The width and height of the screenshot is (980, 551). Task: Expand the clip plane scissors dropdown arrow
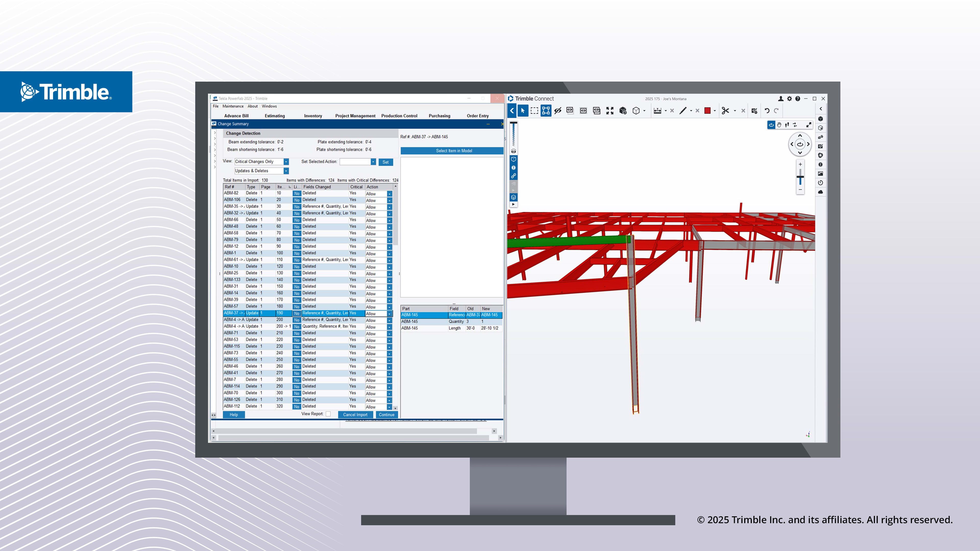pos(735,111)
